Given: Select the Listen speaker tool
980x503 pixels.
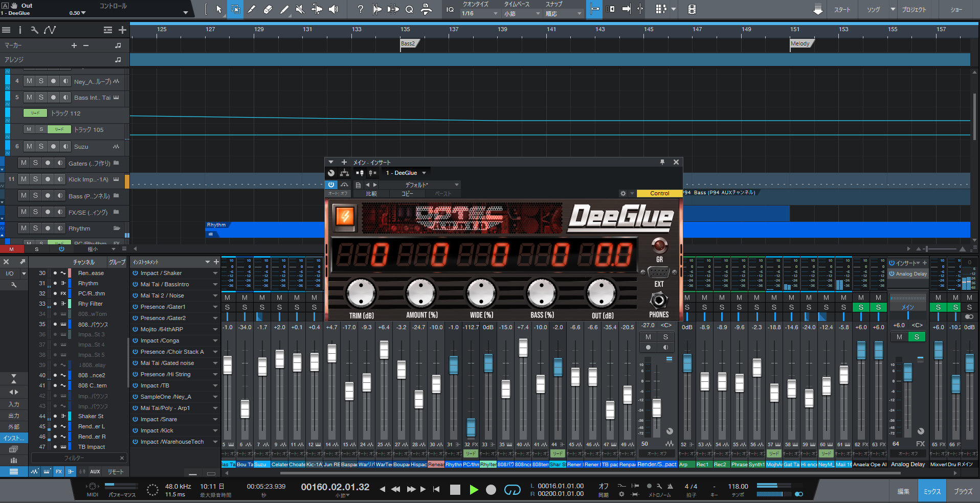Looking at the screenshot, I should pos(333,9).
